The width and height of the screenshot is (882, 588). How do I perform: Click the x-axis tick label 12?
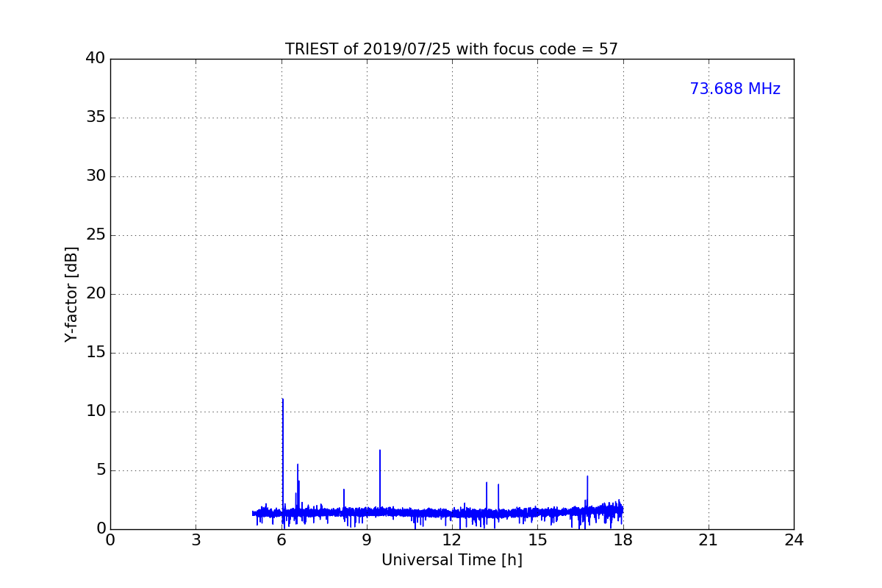[x=452, y=540]
